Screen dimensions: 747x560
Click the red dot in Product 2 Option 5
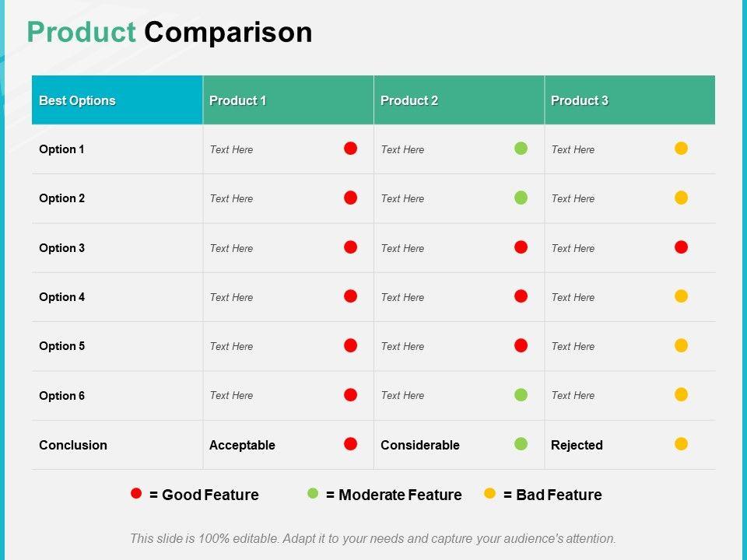click(x=521, y=345)
